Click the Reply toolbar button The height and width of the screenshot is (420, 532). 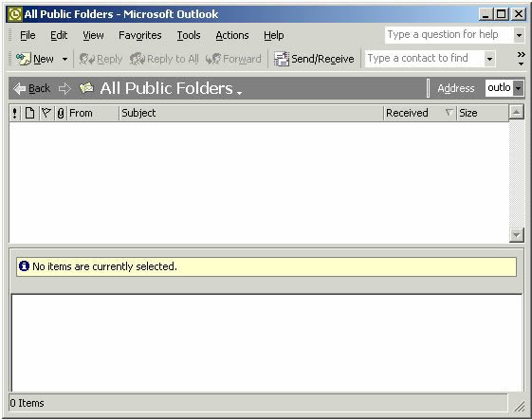pyautogui.click(x=101, y=59)
